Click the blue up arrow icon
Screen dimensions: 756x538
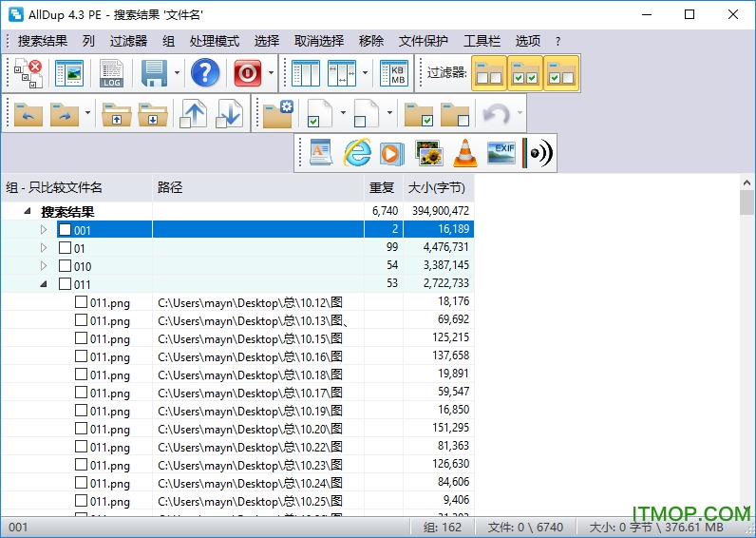[194, 115]
